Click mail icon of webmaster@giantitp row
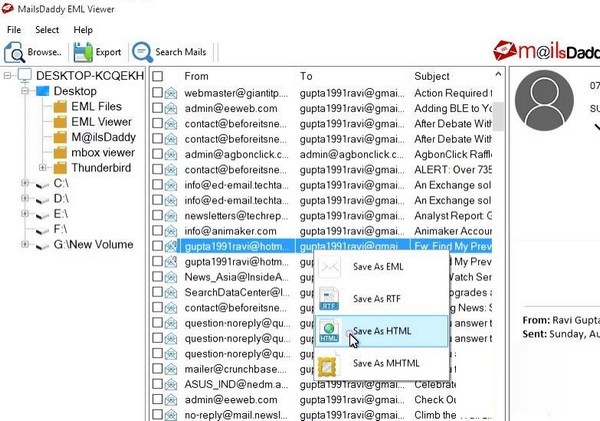The image size is (600, 421). tap(171, 93)
